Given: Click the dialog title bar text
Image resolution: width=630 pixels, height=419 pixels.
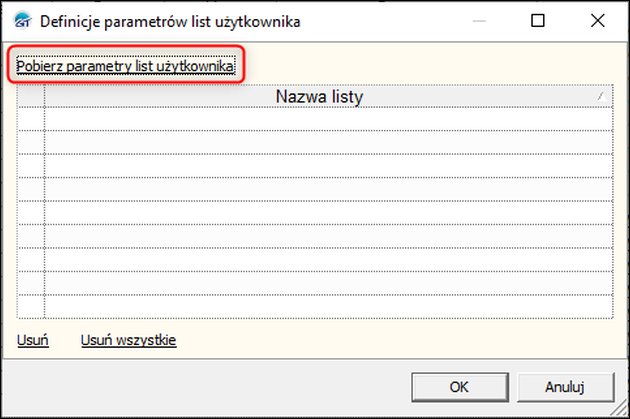Looking at the screenshot, I should [169, 20].
